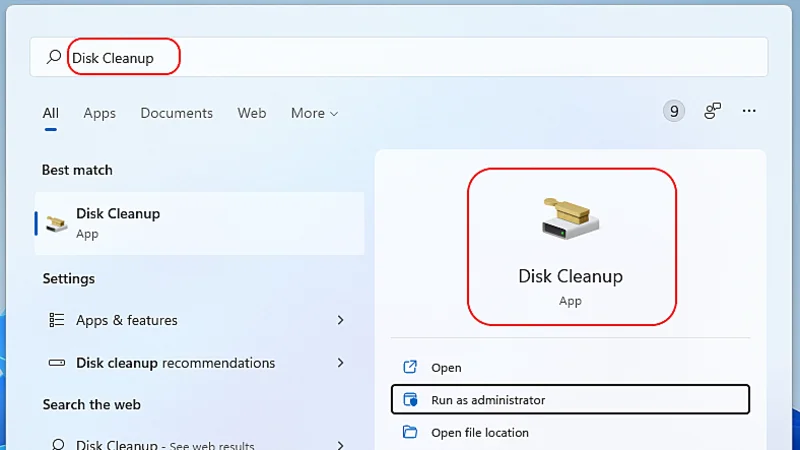800x450 pixels.
Task: Click the Settings section heading
Action: (x=68, y=279)
